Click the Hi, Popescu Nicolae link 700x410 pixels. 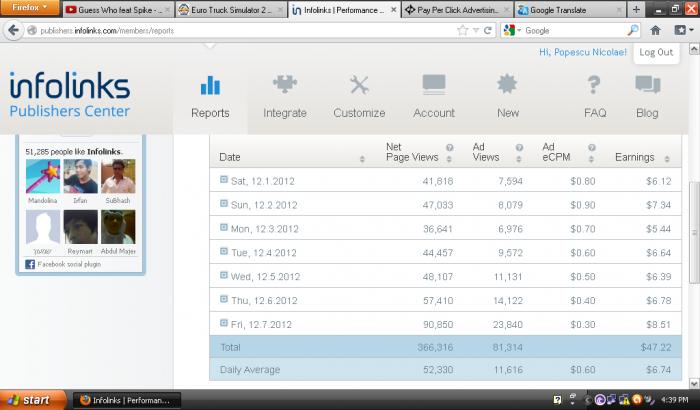coord(583,52)
